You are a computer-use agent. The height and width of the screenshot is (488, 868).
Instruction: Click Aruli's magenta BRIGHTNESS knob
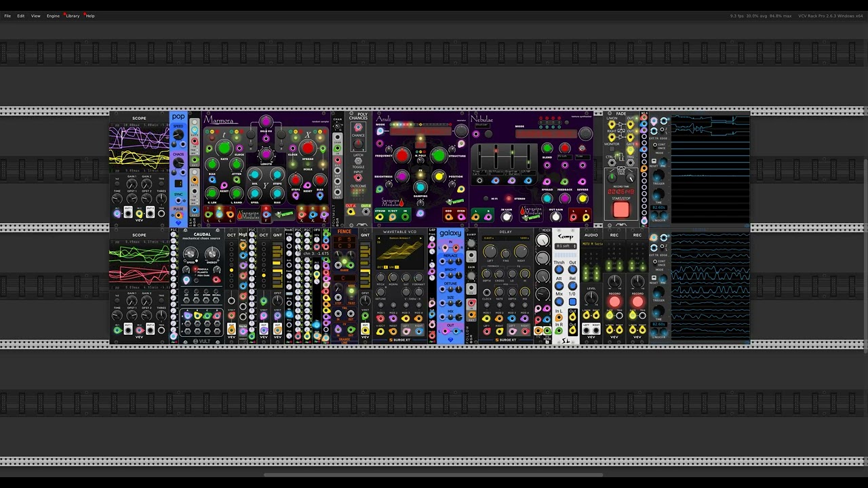(401, 176)
